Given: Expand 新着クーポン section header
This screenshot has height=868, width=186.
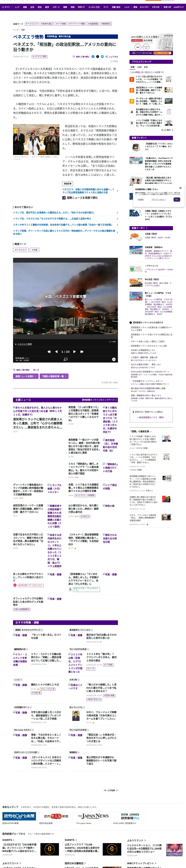Looking at the screenshot, I should tap(151, 228).
